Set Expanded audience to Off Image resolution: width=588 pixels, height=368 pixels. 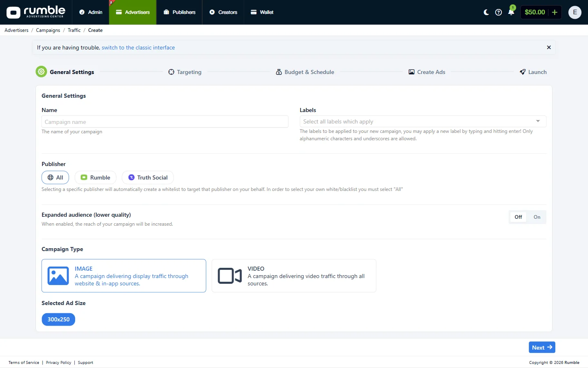[x=518, y=217]
